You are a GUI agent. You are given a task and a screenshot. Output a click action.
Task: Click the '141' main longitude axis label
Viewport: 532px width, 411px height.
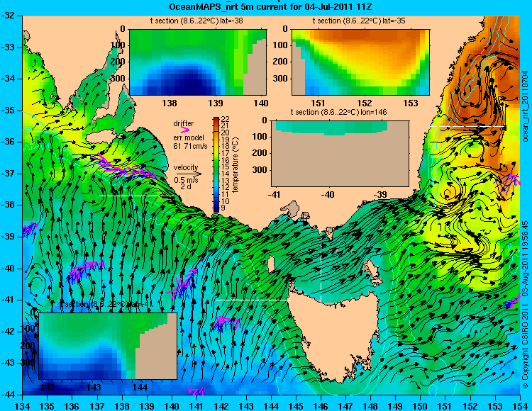click(x=196, y=406)
